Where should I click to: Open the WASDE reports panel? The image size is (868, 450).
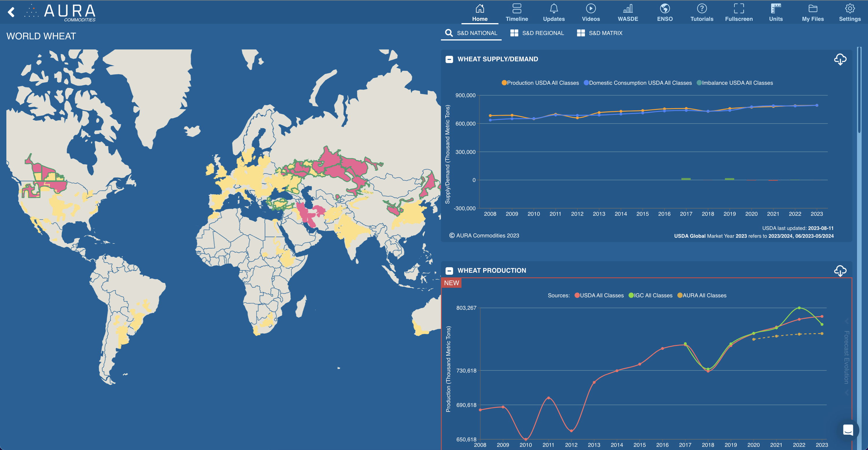click(x=627, y=12)
